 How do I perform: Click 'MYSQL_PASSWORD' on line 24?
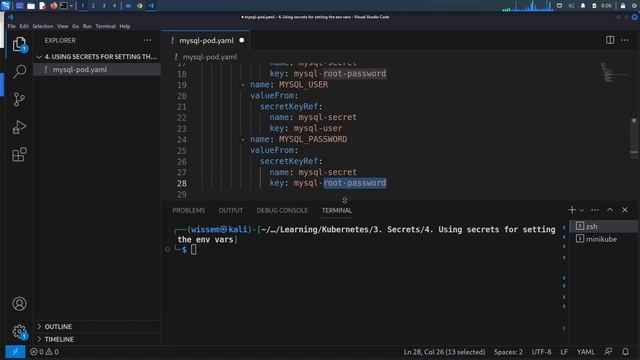click(x=313, y=139)
